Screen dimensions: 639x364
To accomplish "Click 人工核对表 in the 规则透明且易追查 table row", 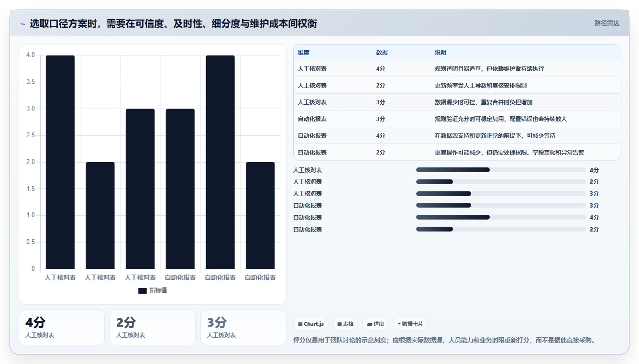I will coord(312,69).
